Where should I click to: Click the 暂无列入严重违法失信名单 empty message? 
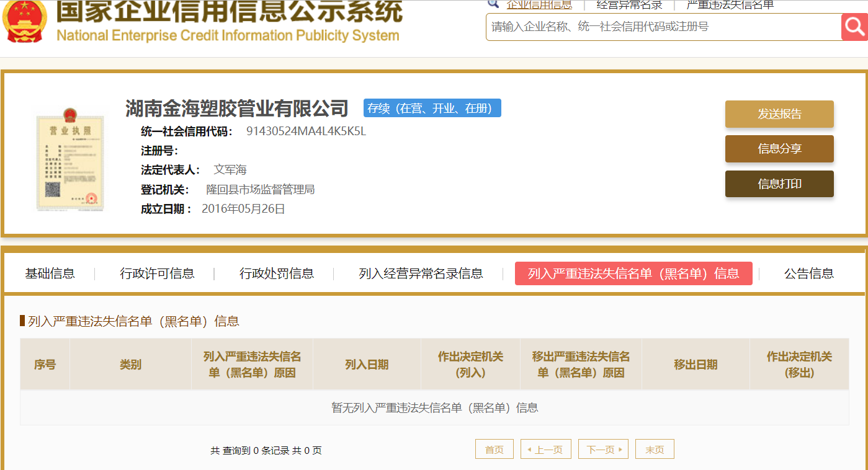434,407
